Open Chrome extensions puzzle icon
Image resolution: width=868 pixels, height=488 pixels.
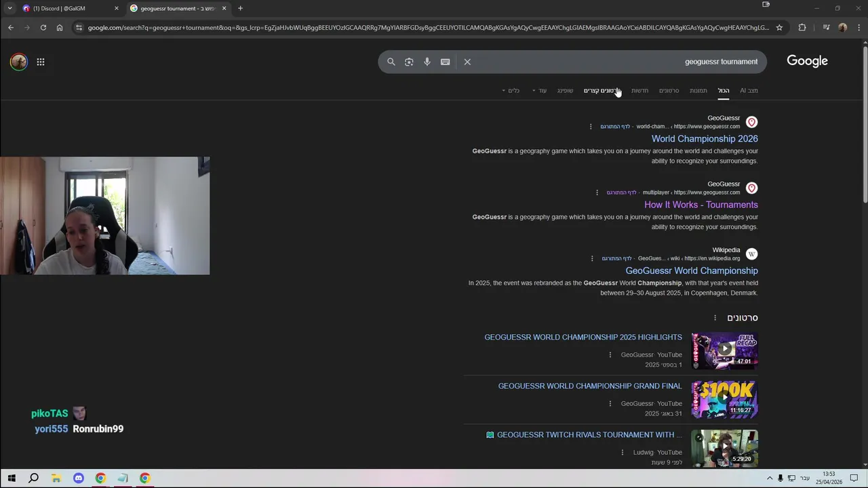pos(802,28)
